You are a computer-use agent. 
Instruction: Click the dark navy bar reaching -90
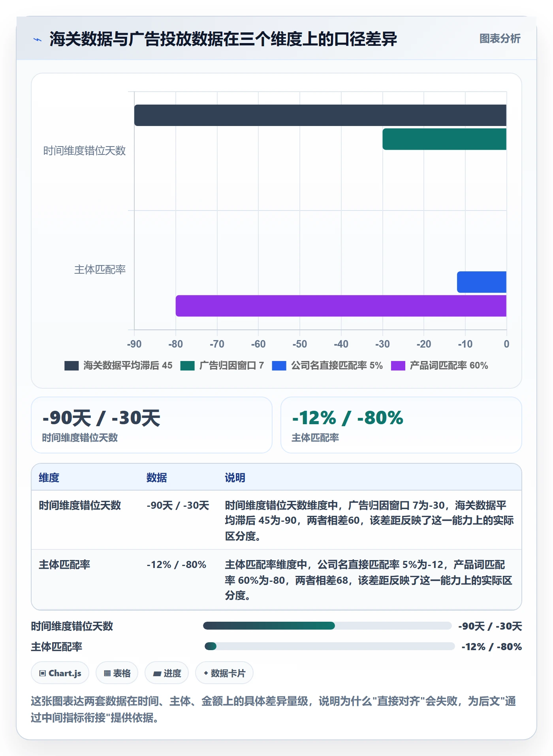320,115
